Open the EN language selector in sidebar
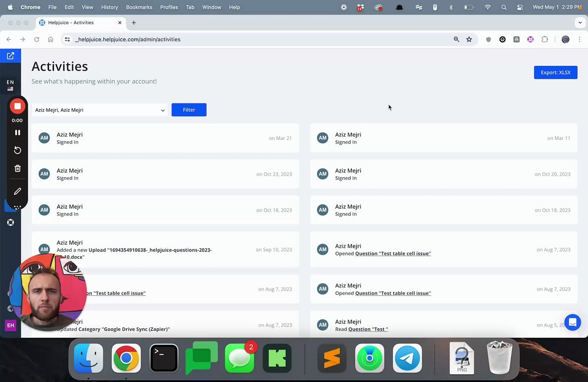588x382 pixels. pos(10,85)
